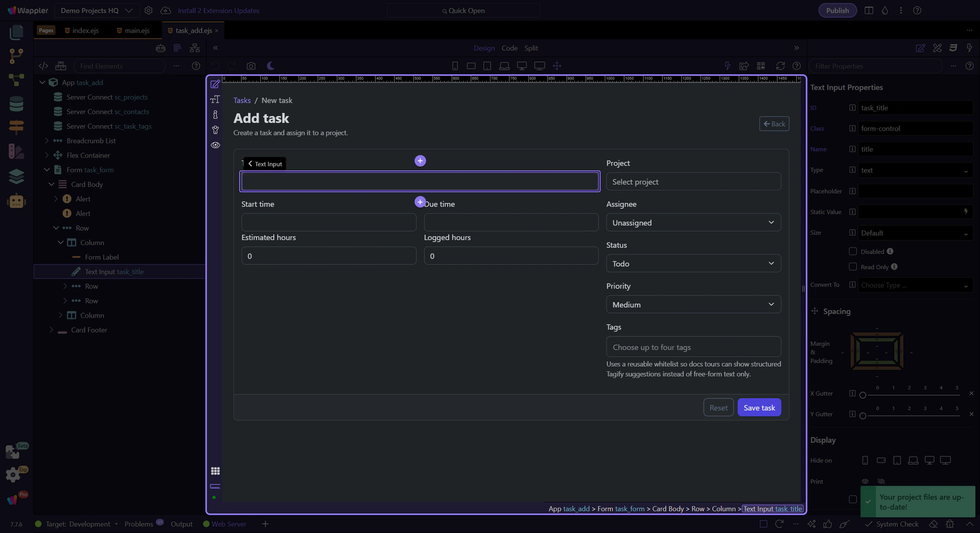The image size is (980, 533).
Task: Enable the Disabled checkbox
Action: point(852,251)
